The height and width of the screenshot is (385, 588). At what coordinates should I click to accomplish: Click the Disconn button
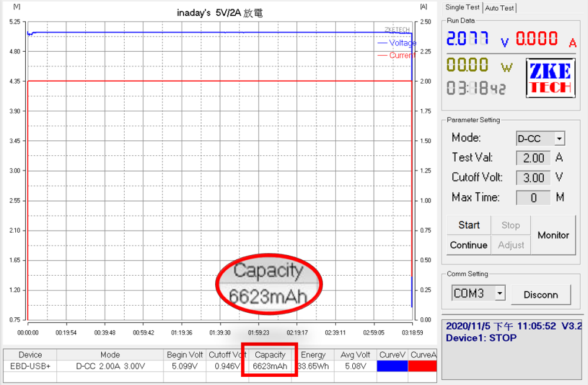pyautogui.click(x=540, y=294)
